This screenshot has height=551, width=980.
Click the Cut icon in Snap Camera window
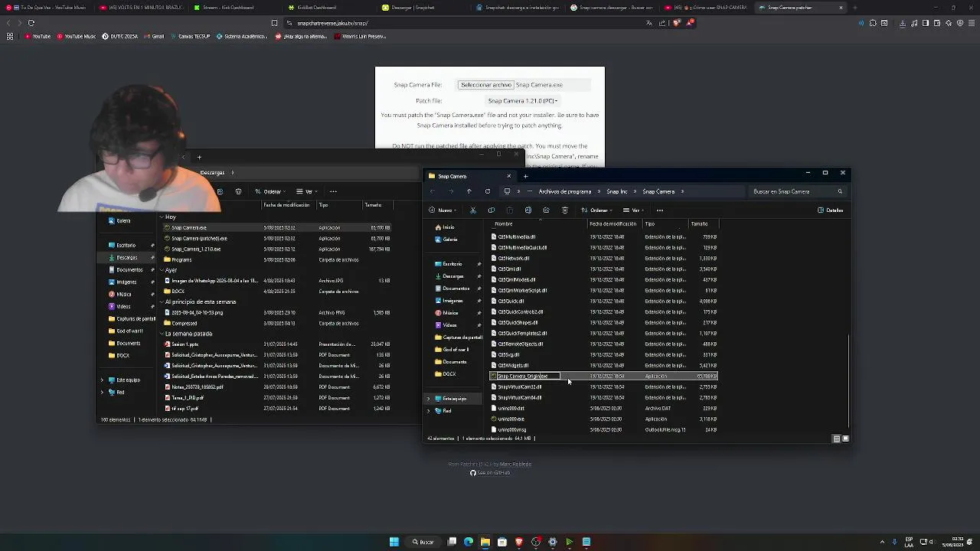pos(473,210)
